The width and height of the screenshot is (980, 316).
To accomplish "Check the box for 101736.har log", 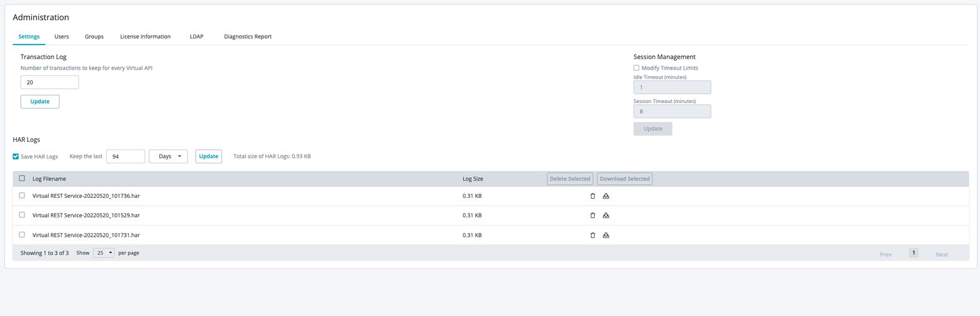I will (x=22, y=195).
